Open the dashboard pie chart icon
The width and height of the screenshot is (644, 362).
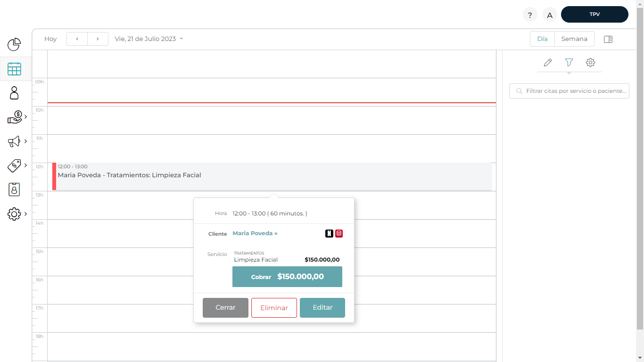click(14, 44)
